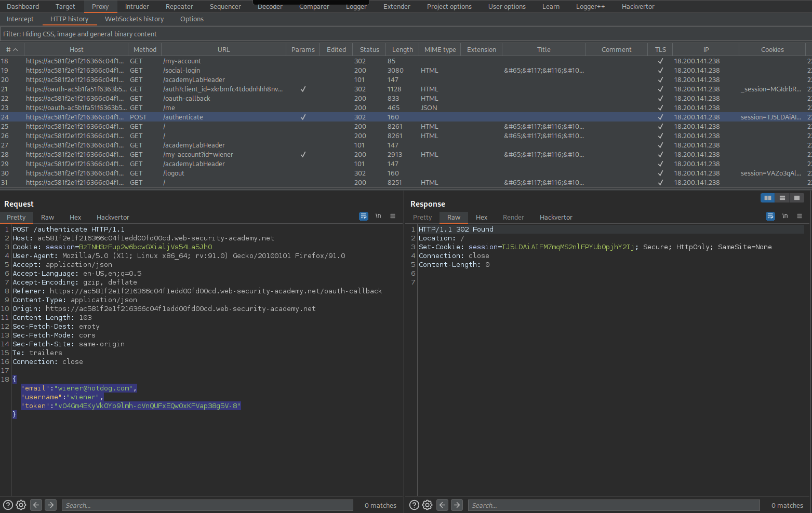Open Proxy Options sub-tab
The image size is (812, 513).
click(x=192, y=19)
